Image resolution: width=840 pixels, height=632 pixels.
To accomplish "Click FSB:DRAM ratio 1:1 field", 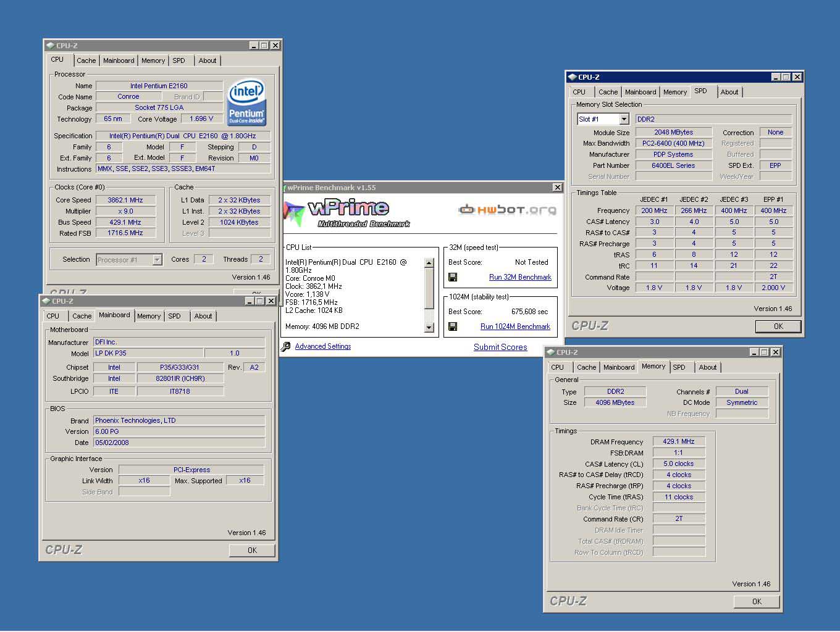I will pyautogui.click(x=679, y=452).
